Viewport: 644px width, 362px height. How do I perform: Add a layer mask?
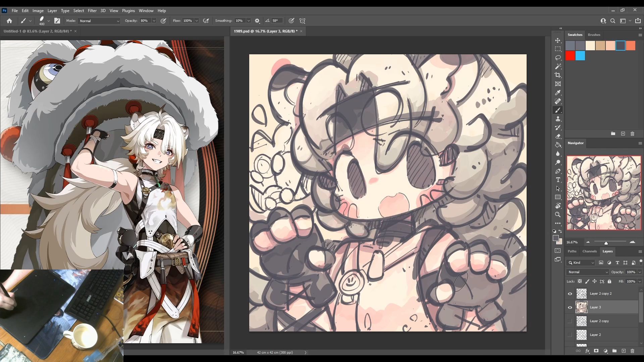[x=596, y=351]
